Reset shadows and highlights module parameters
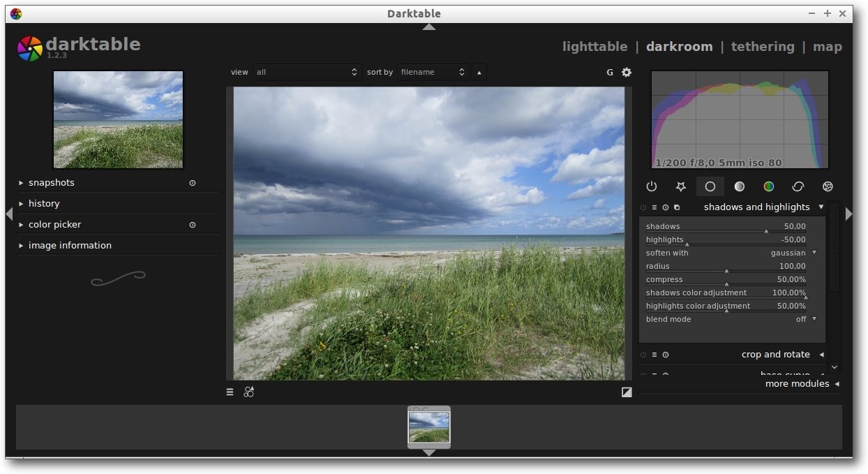868x474 pixels. click(666, 207)
